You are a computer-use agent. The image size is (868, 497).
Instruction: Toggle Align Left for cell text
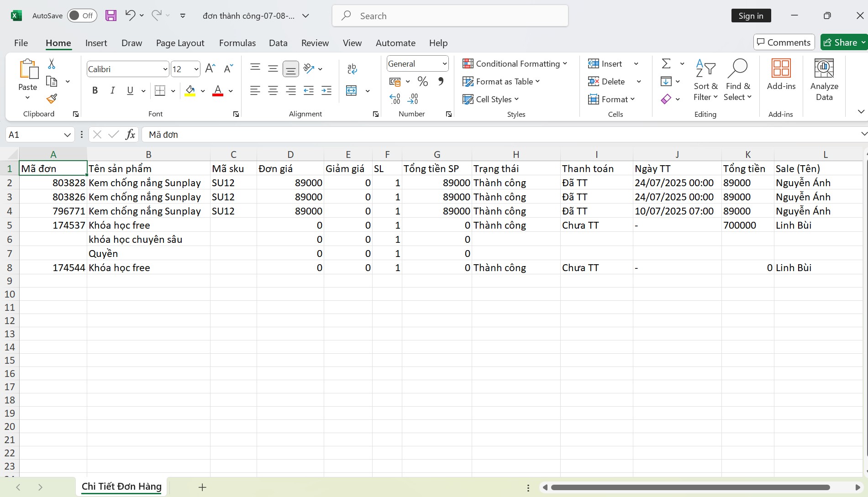(255, 91)
